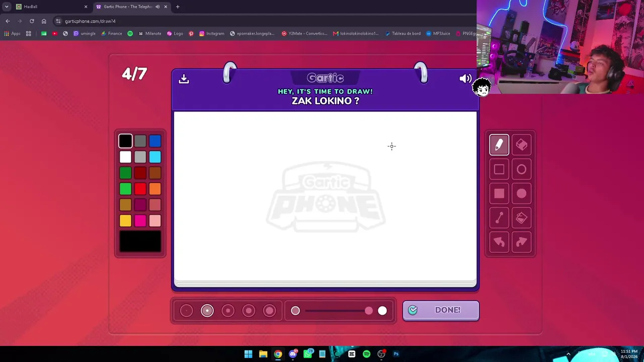The width and height of the screenshot is (644, 362).
Task: Open a new browser tab
Action: coord(178,7)
